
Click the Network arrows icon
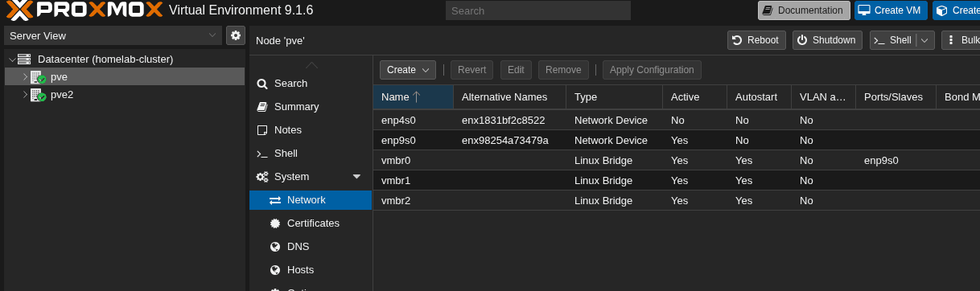coord(275,200)
